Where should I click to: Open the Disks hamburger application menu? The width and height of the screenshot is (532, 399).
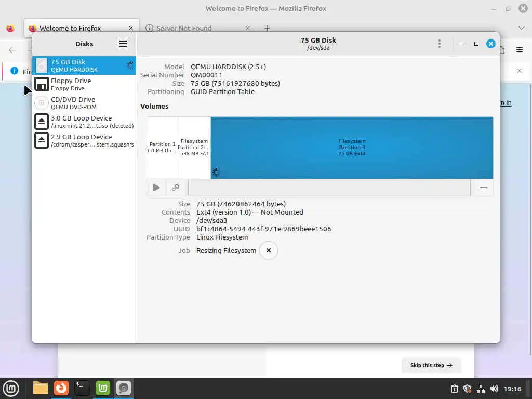tap(123, 44)
